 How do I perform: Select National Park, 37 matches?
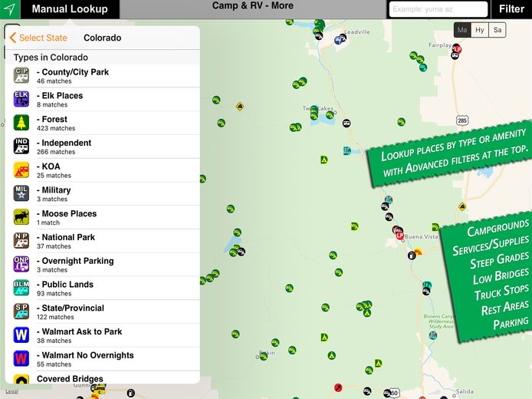pyautogui.click(x=103, y=241)
